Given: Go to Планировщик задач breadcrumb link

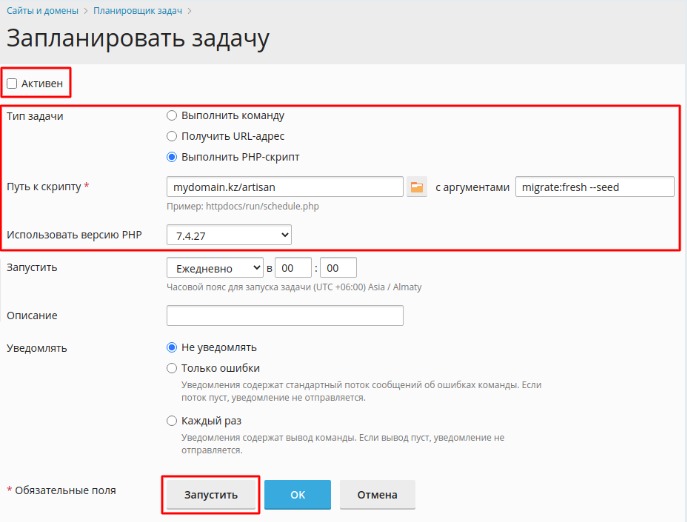Looking at the screenshot, I should click(x=138, y=11).
